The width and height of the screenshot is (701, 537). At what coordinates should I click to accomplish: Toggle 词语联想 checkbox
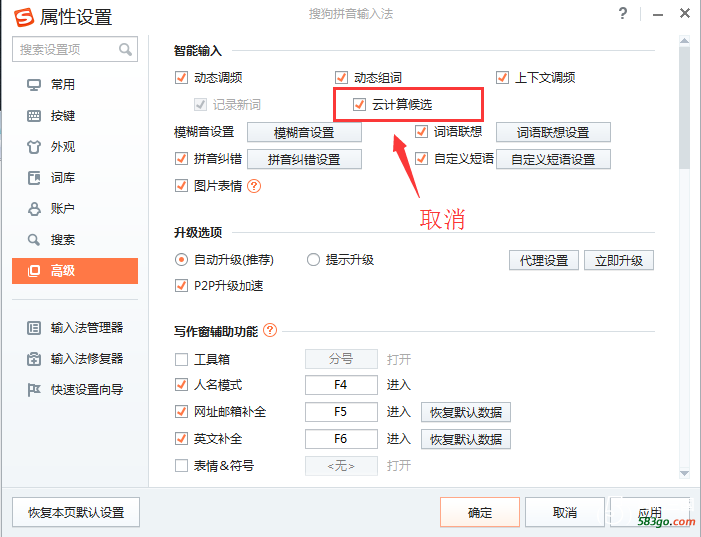421,131
